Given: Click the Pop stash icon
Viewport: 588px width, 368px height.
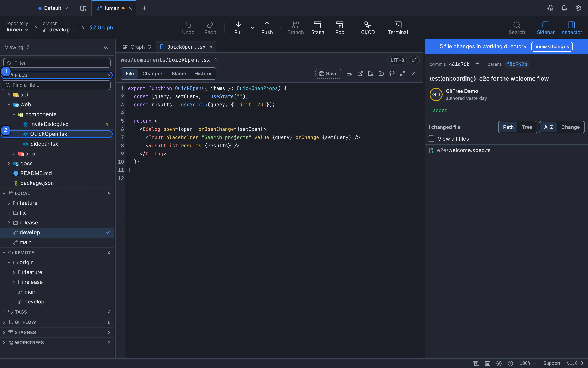Looking at the screenshot, I should (x=340, y=28).
